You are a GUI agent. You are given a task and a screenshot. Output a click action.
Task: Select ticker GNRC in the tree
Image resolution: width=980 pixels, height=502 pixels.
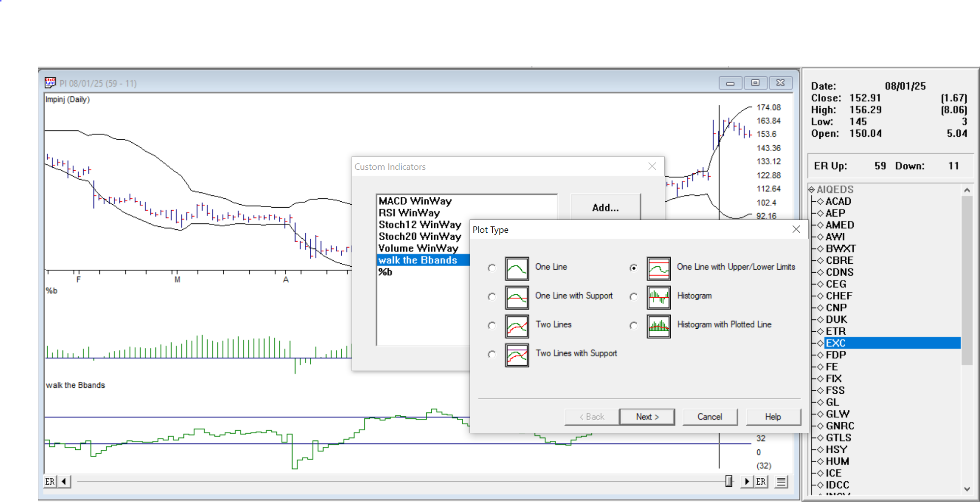(840, 426)
